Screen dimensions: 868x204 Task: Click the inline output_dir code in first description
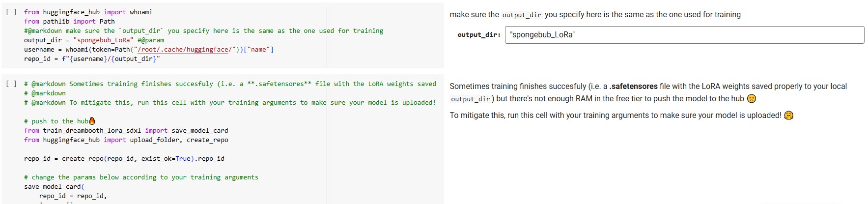(x=521, y=15)
